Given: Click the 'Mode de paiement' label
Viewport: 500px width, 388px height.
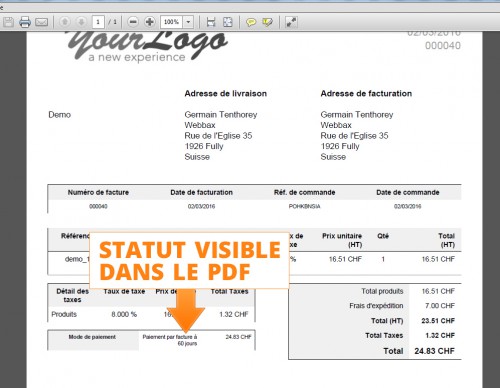Looking at the screenshot, I should point(92,337).
